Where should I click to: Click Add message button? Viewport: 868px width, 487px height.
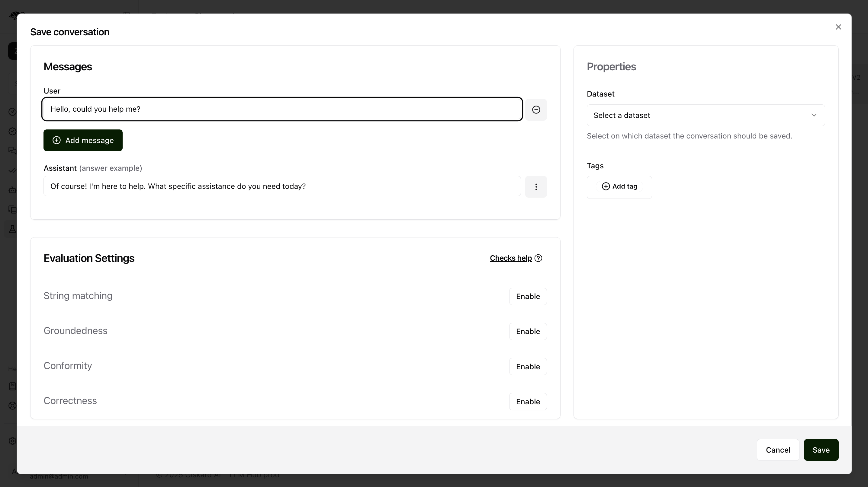[83, 140]
